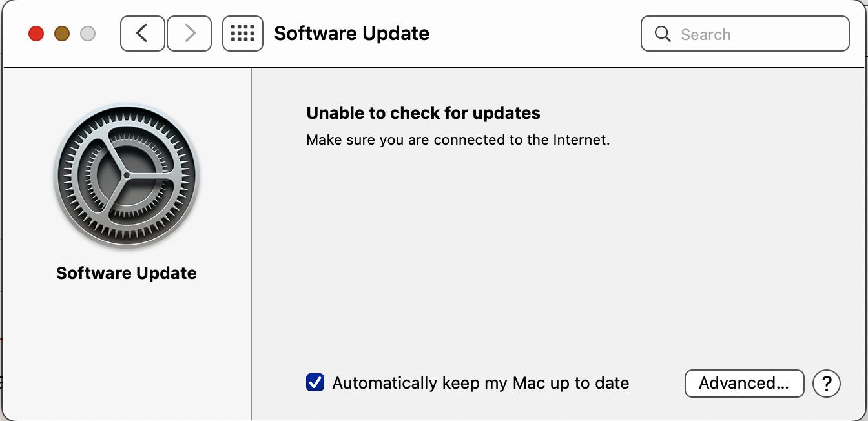The height and width of the screenshot is (421, 868).
Task: Open the Help question mark icon
Action: 827,384
